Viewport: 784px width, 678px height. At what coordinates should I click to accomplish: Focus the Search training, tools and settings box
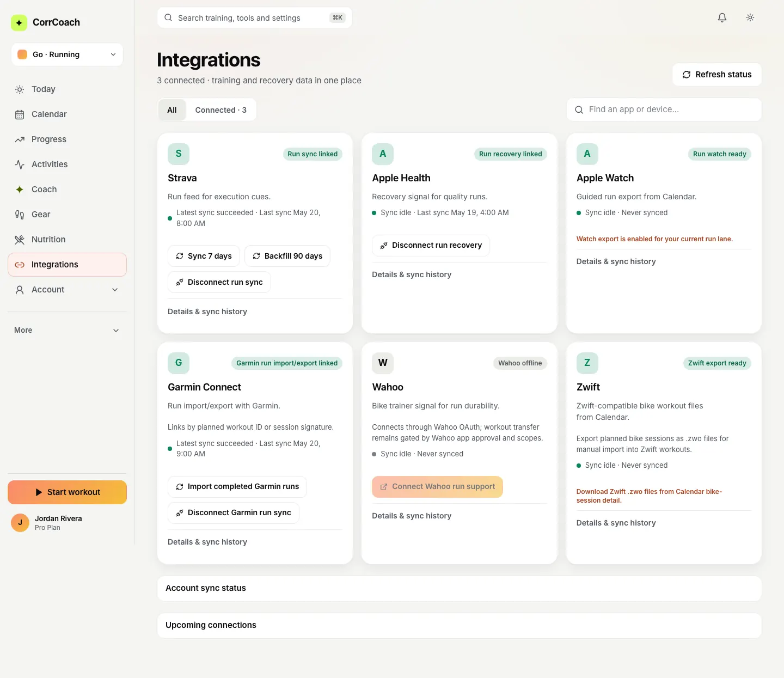click(255, 18)
